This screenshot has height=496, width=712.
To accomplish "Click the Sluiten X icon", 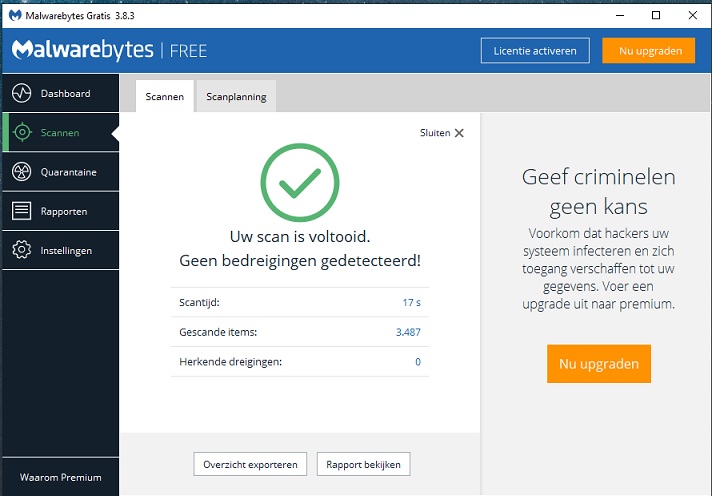I will pos(459,133).
